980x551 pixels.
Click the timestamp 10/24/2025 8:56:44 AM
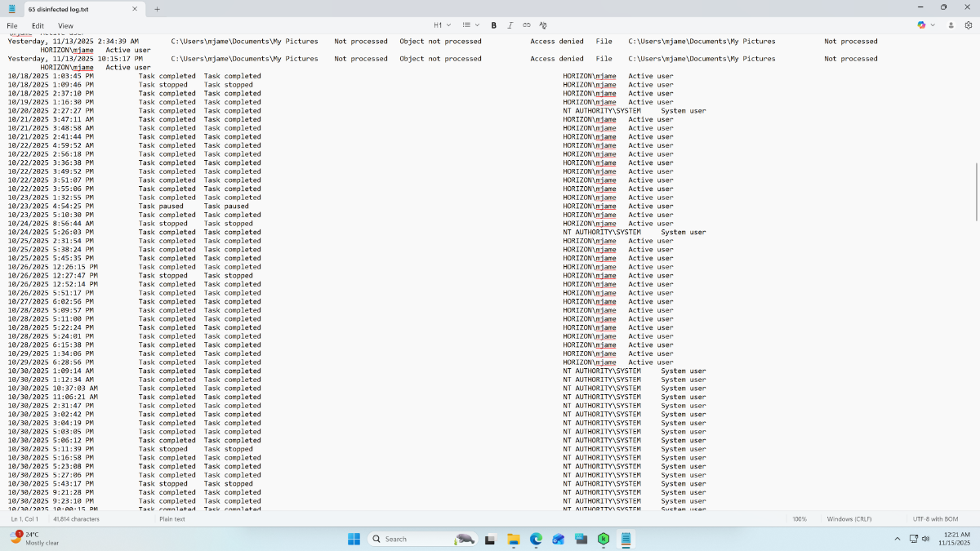[x=51, y=224]
